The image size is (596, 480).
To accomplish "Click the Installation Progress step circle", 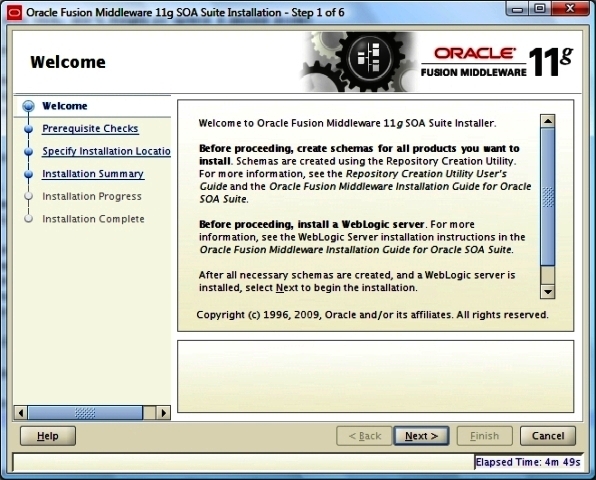I will 29,196.
